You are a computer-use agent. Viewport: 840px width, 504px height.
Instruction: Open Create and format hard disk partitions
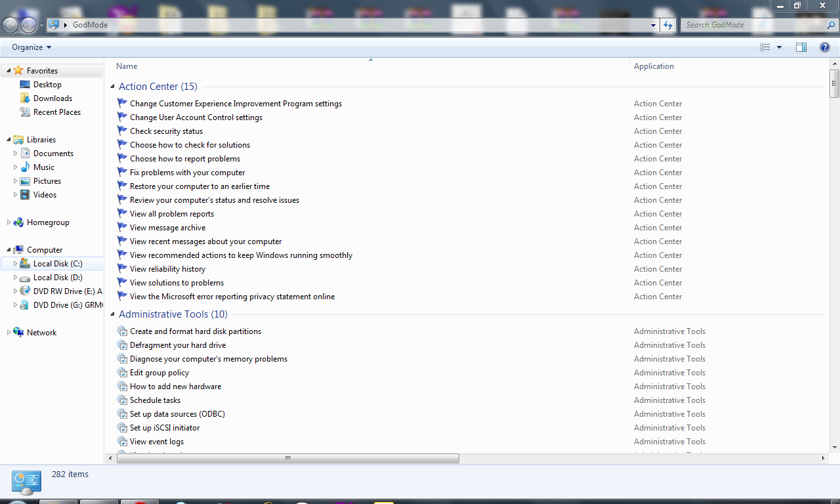(x=196, y=331)
